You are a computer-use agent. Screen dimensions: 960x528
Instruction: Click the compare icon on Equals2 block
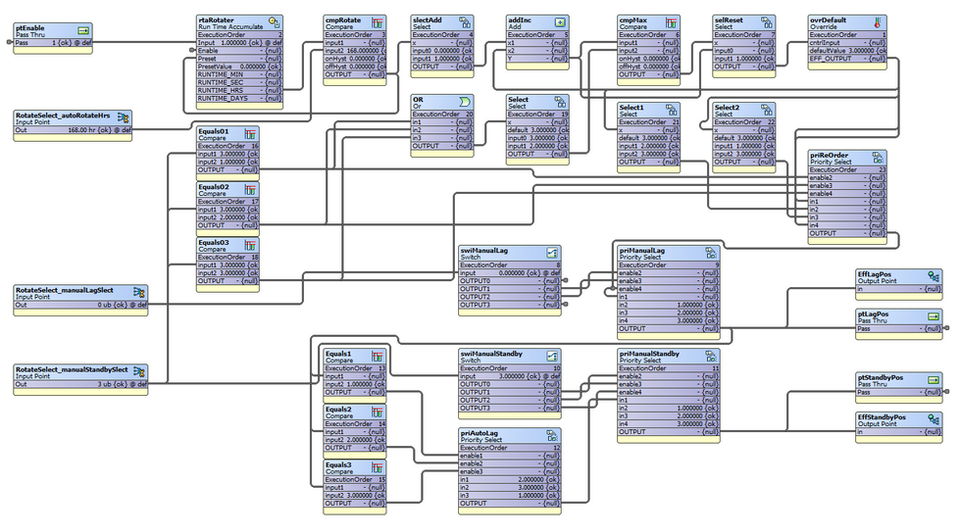[377, 412]
